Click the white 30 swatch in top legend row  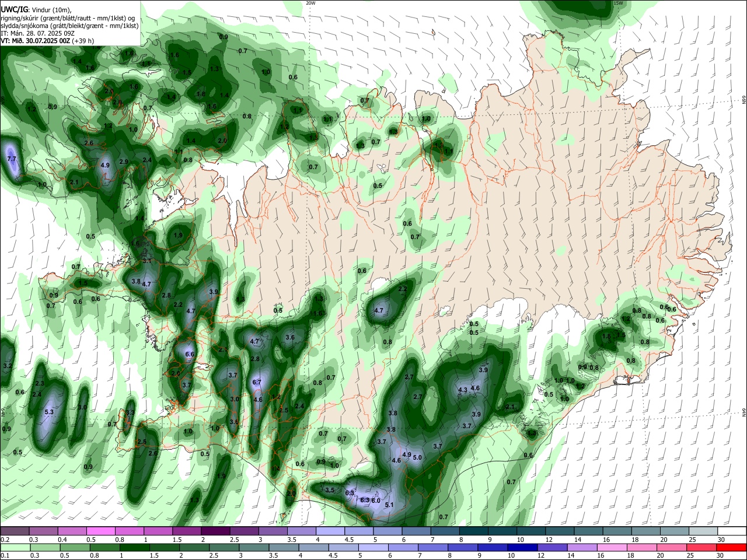pos(732,531)
